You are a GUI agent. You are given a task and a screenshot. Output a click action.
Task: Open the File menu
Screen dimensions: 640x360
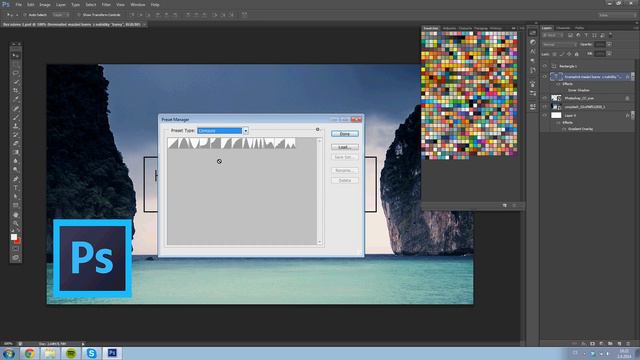click(18, 4)
